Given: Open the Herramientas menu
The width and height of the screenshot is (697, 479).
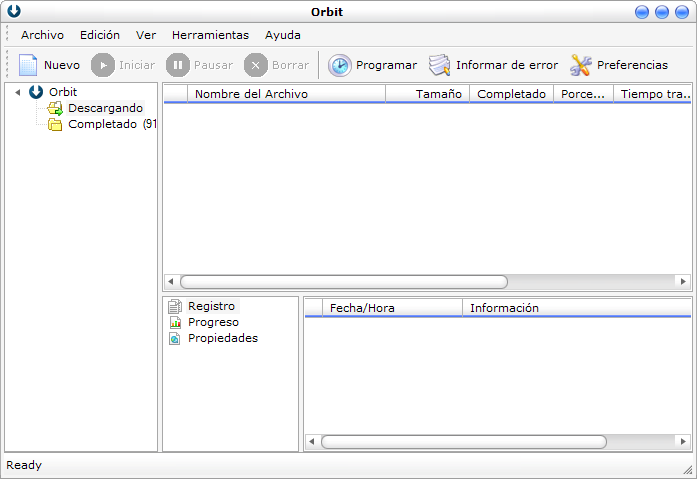Looking at the screenshot, I should [210, 35].
